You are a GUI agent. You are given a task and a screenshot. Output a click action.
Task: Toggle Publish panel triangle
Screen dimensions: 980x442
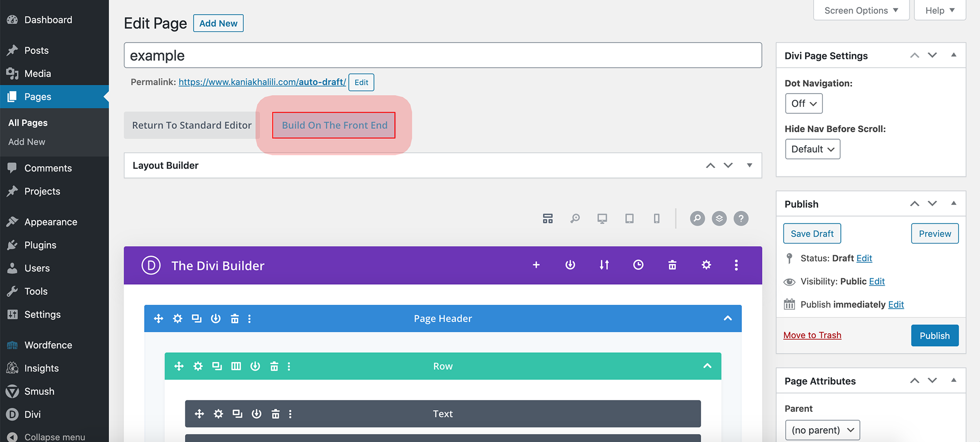954,203
